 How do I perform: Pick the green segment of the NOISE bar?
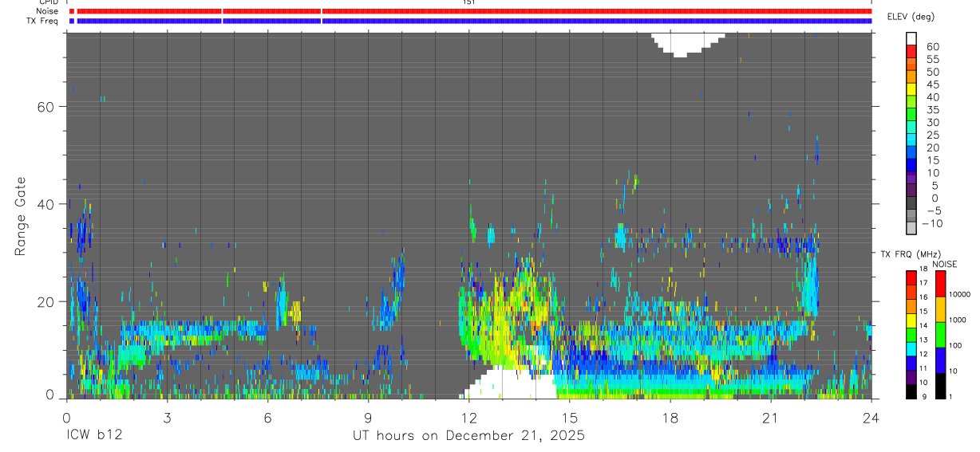(x=942, y=335)
